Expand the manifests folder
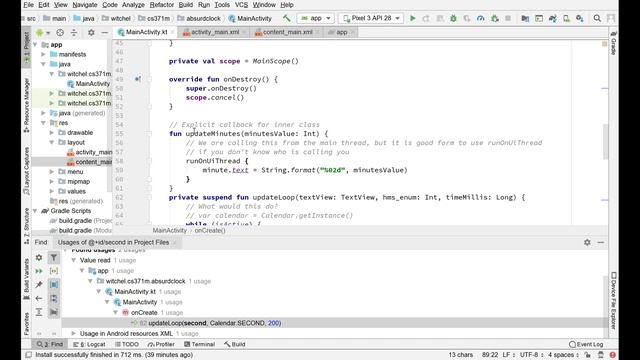The image size is (640, 360). point(43,54)
